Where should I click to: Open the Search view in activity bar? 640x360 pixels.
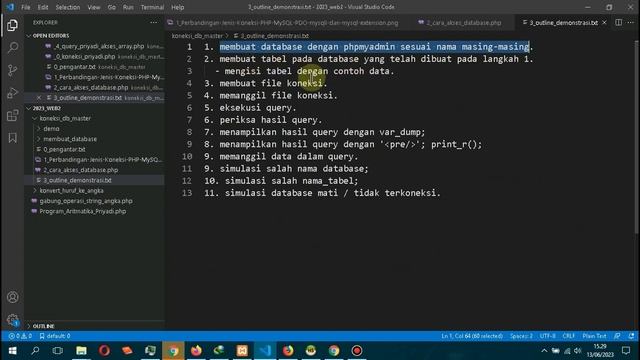pyautogui.click(x=12, y=48)
